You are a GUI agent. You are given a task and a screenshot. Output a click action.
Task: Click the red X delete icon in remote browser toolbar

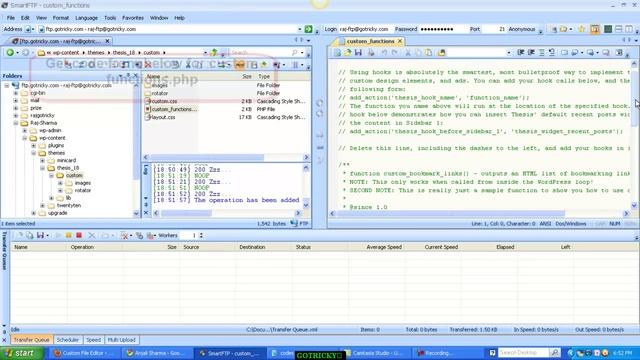[x=148, y=64]
